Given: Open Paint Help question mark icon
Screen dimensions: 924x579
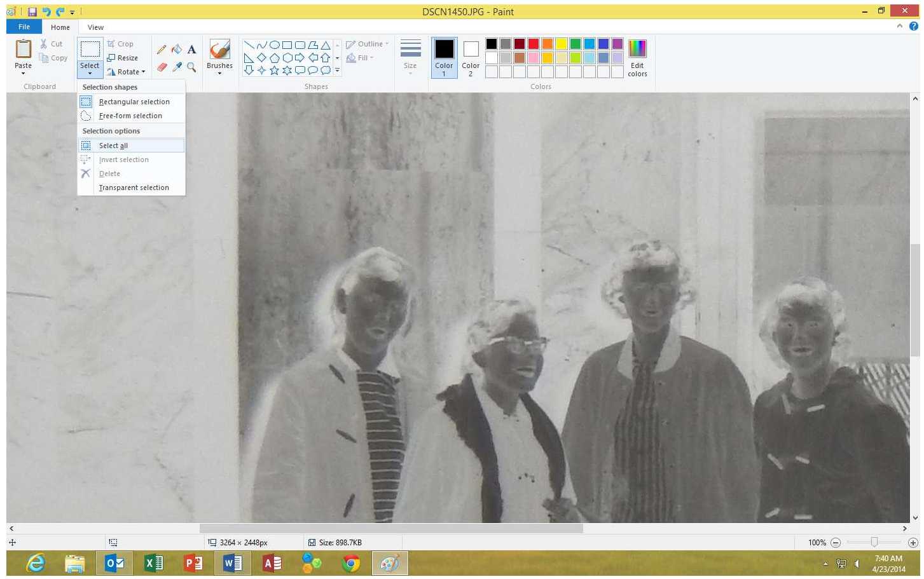Looking at the screenshot, I should (x=914, y=26).
